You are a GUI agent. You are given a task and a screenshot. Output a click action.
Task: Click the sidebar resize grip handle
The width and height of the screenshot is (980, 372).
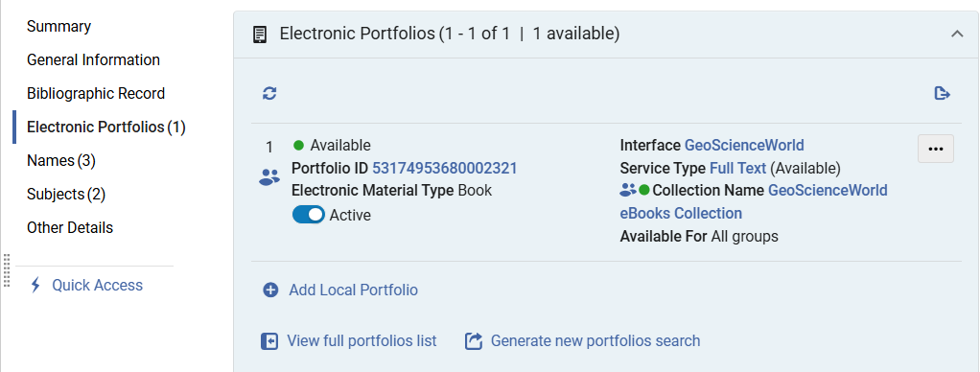[7, 270]
